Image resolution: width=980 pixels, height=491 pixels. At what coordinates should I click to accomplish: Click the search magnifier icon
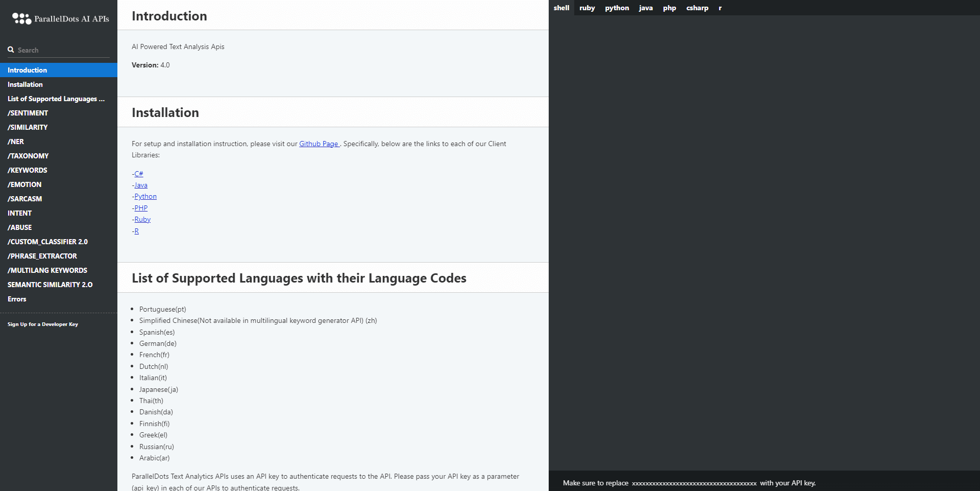pos(11,50)
